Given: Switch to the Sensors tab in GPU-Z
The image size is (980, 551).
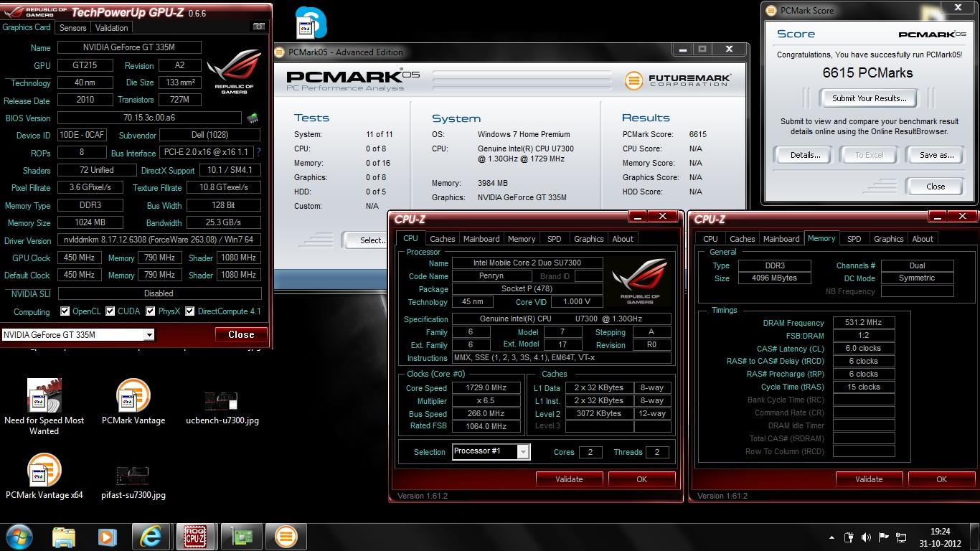Looking at the screenshot, I should pyautogui.click(x=72, y=27).
